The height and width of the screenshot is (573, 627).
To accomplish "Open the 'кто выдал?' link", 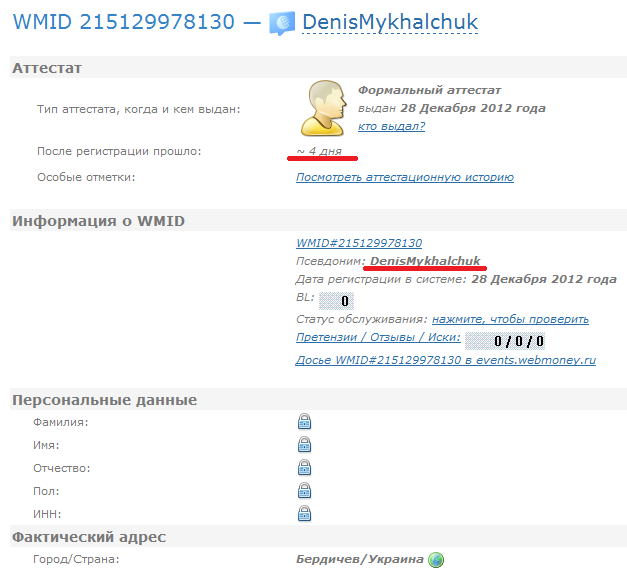I will (391, 126).
